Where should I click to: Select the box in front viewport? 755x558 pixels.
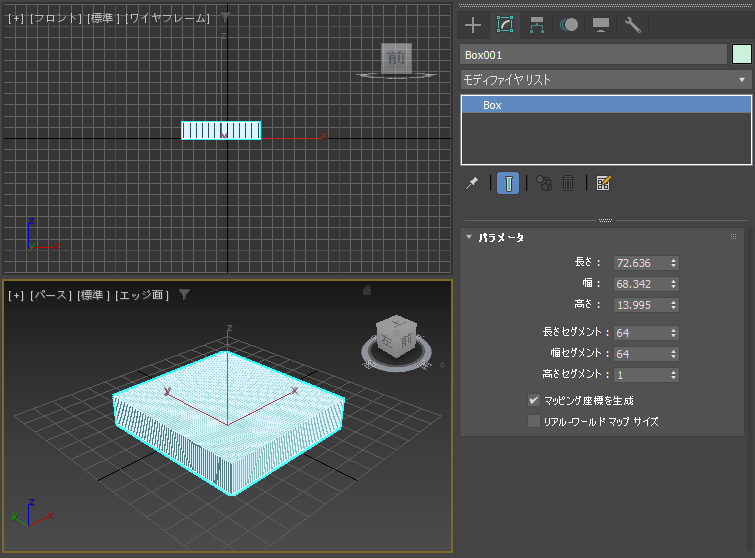coord(221,130)
